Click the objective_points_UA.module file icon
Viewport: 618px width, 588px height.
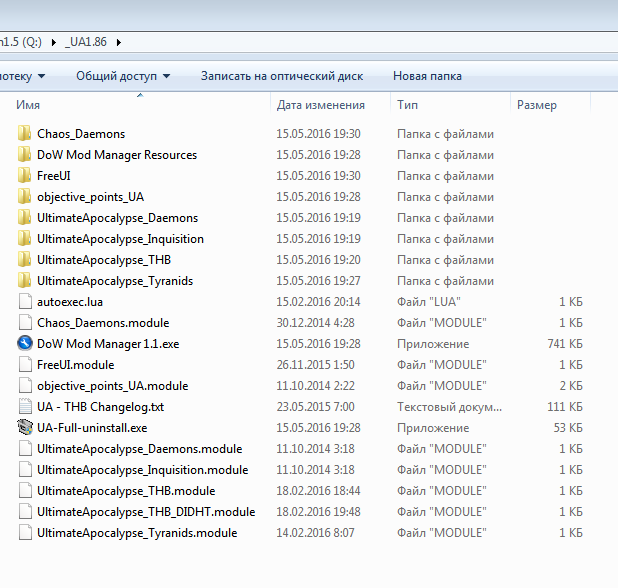tap(25, 385)
